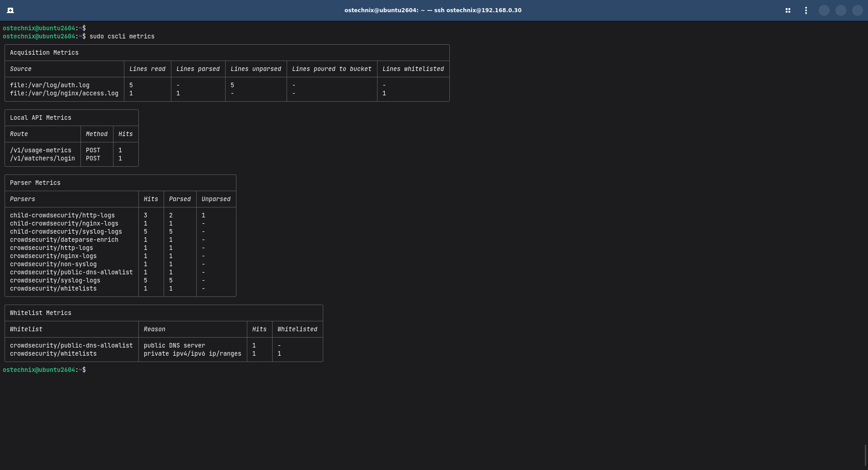Open the three-dot kebab menu
Image resolution: width=868 pixels, height=470 pixels.
tap(806, 10)
